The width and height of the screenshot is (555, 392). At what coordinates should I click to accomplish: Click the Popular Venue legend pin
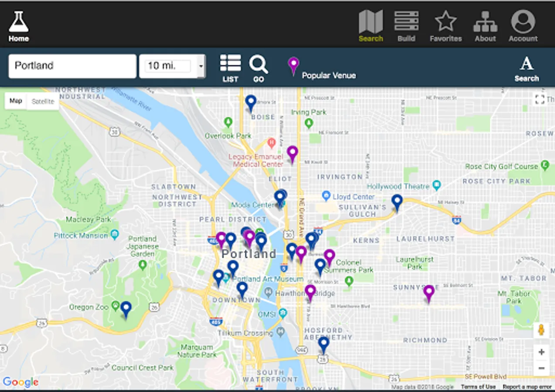[x=294, y=66]
